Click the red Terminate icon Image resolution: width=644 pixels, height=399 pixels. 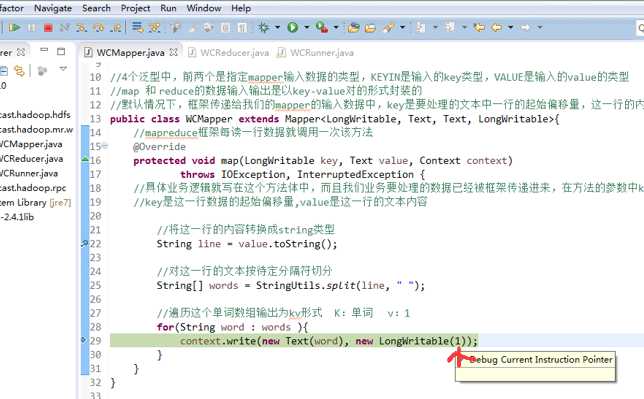(x=48, y=28)
